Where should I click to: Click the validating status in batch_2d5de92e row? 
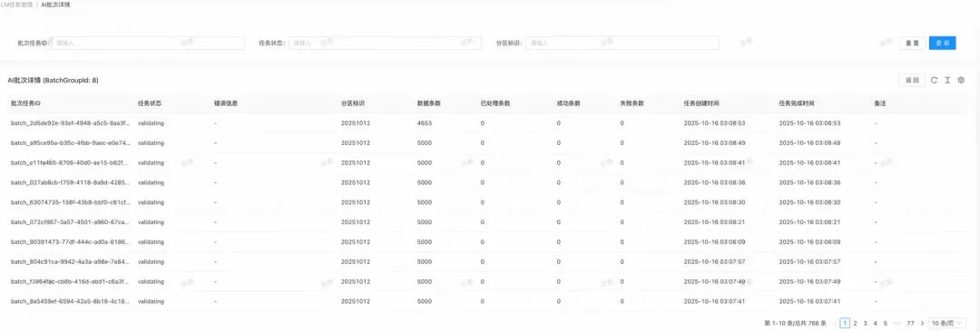click(x=151, y=123)
